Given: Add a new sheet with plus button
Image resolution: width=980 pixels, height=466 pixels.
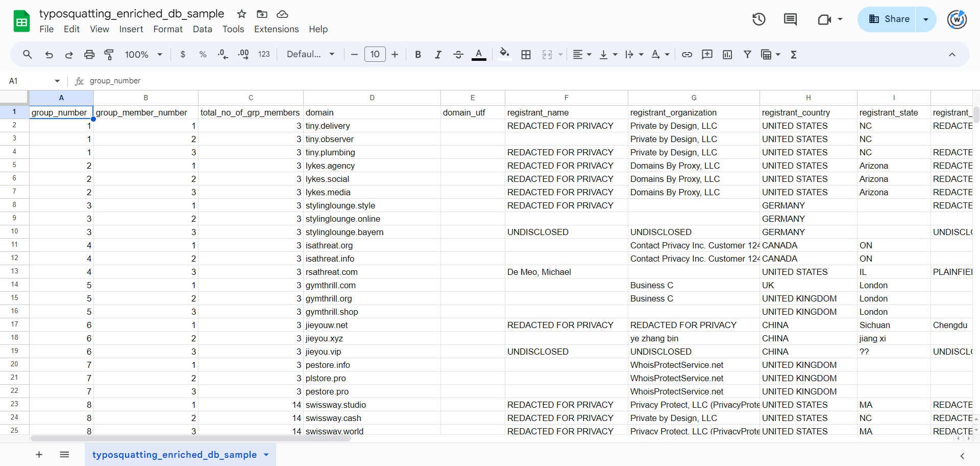Looking at the screenshot, I should pyautogui.click(x=39, y=455).
